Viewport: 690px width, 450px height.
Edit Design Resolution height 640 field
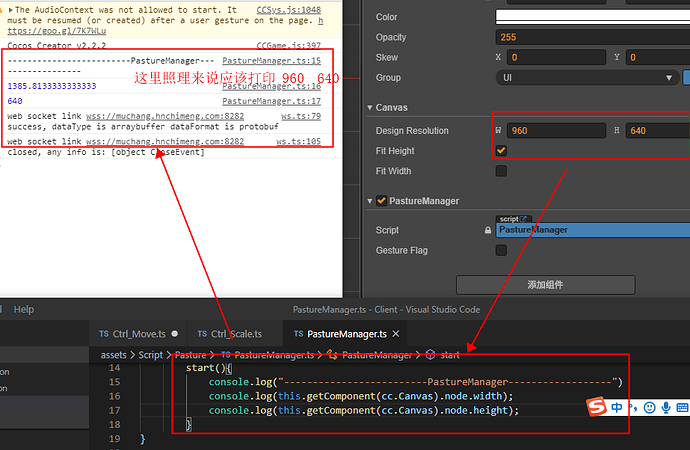(x=658, y=131)
